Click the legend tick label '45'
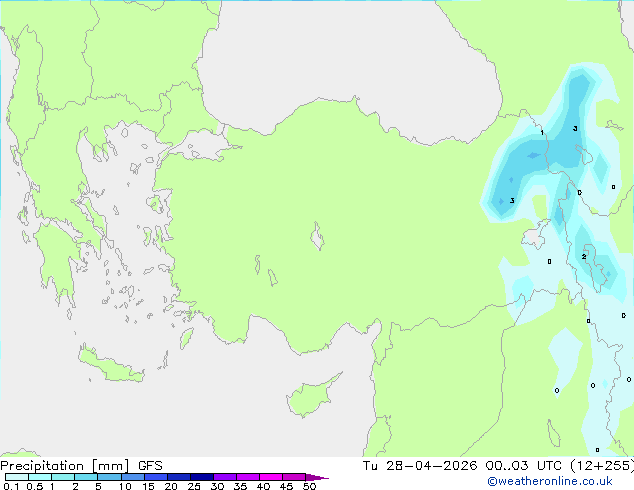634x490 pixels. point(286,486)
